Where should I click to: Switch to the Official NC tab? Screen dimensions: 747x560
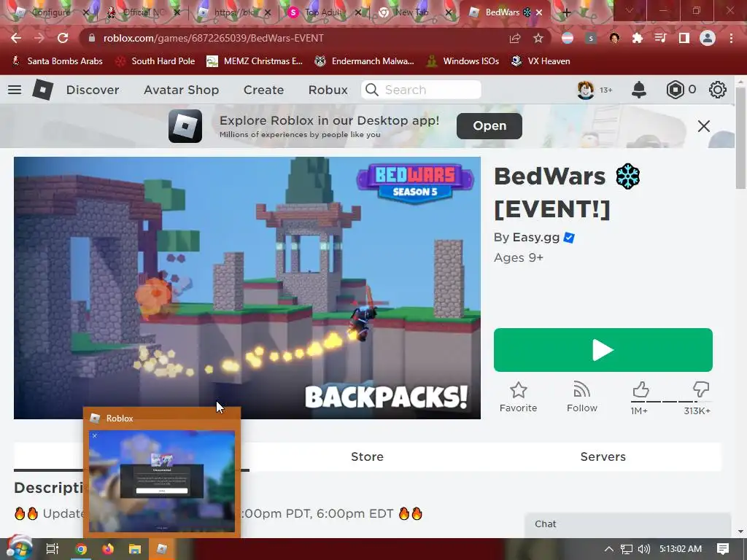[x=143, y=12]
